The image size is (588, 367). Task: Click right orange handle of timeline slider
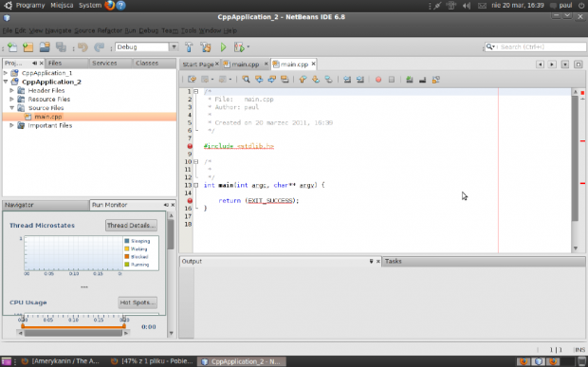124,325
